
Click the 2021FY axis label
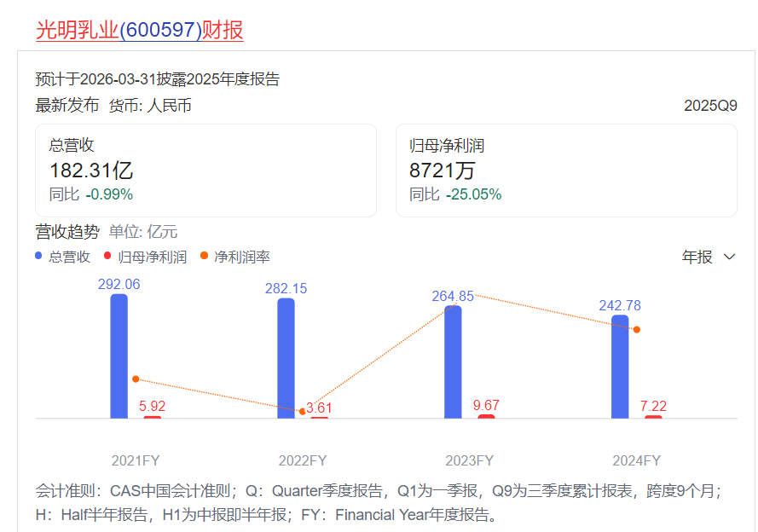coord(136,460)
